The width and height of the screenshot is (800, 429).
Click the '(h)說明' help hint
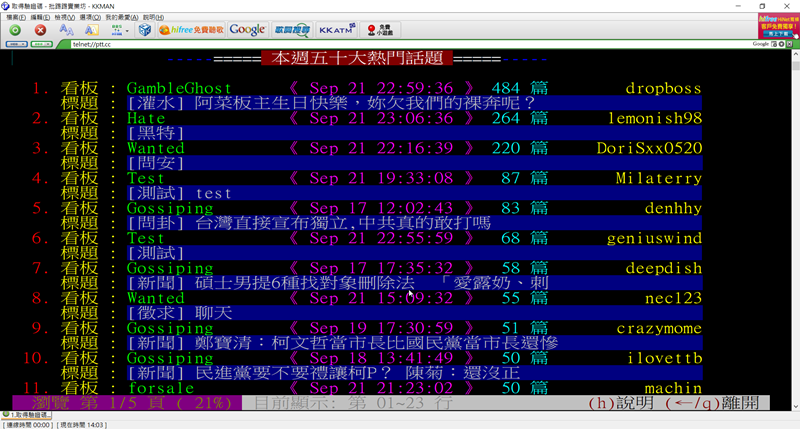(x=621, y=403)
